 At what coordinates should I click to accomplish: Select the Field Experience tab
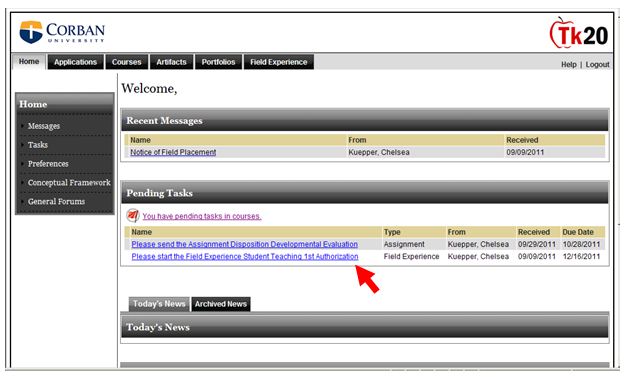click(279, 62)
